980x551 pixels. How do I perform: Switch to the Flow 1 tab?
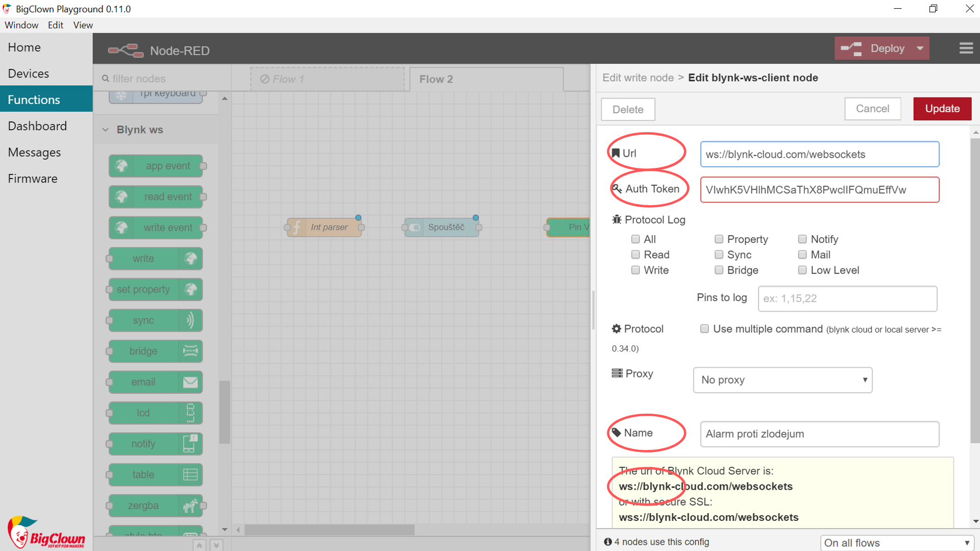click(327, 79)
